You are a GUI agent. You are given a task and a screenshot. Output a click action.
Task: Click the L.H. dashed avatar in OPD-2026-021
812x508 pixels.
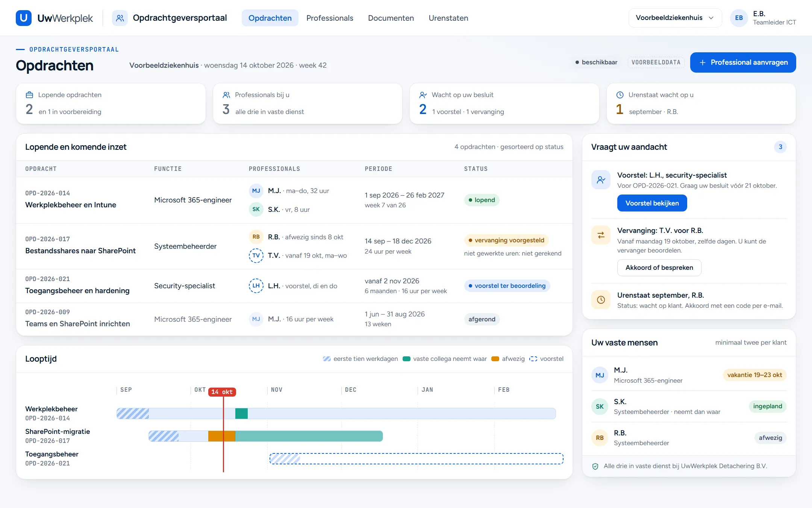click(256, 286)
